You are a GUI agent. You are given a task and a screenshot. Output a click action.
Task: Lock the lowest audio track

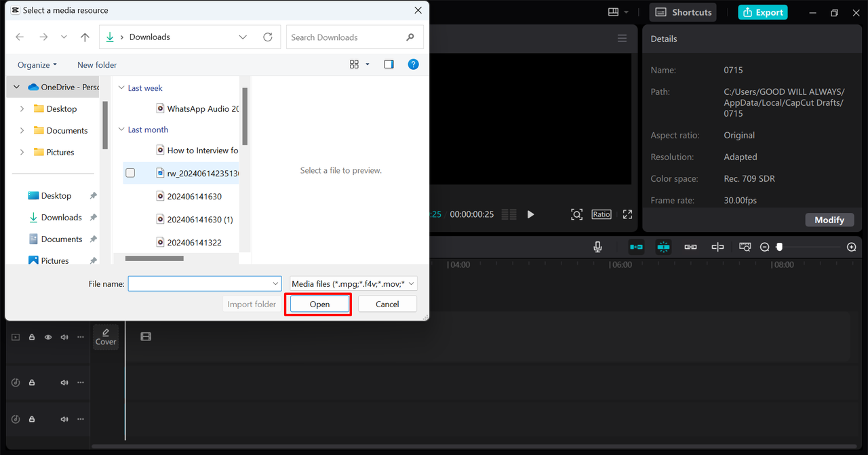(32, 419)
